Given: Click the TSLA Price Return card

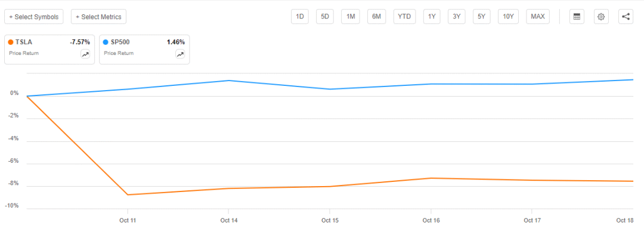Looking at the screenshot, I should click(49, 50).
